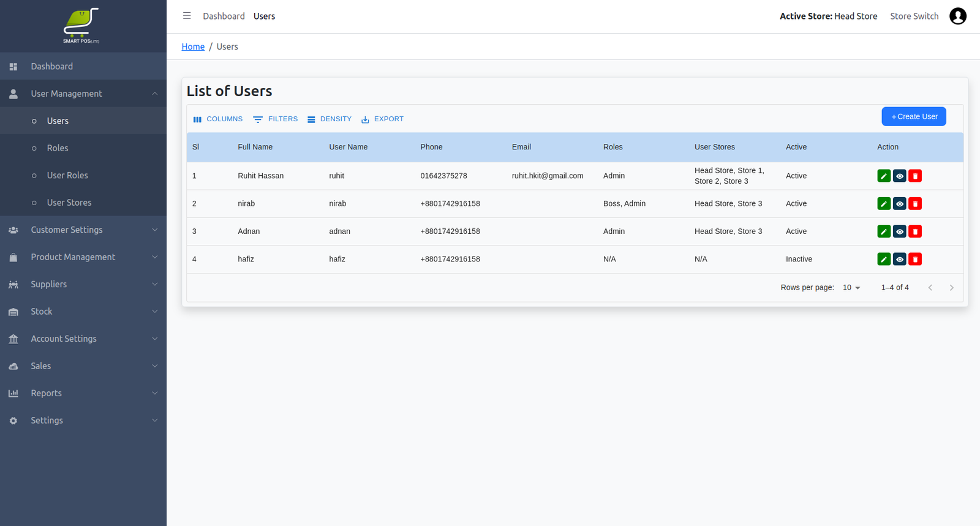Open the rows per page dropdown
The image size is (980, 526).
pos(851,288)
